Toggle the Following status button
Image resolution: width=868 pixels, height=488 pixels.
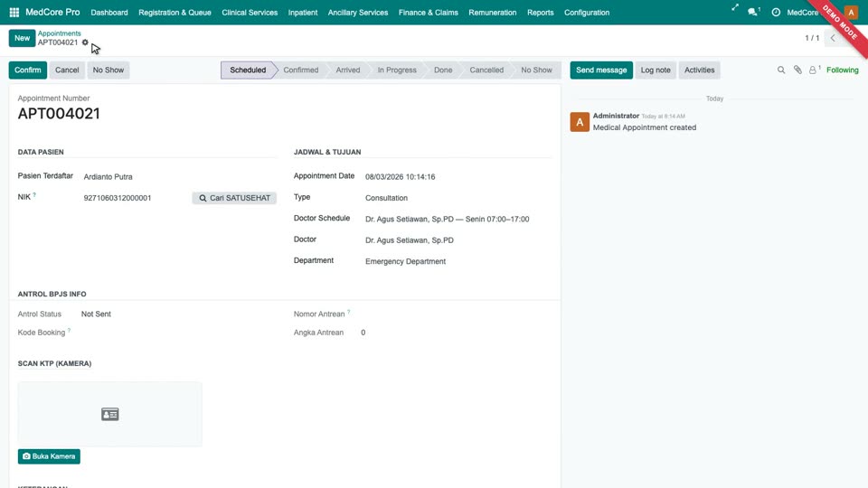tap(842, 70)
